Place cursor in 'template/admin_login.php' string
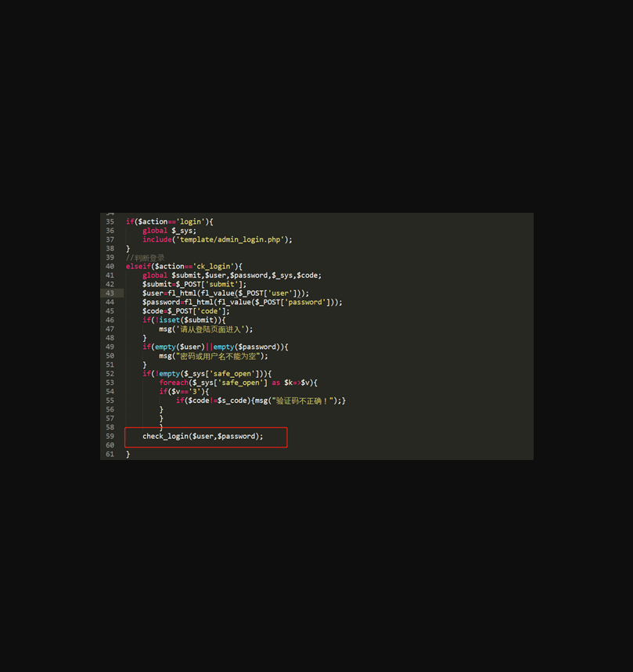Viewport: 633px width, 672px height. point(233,240)
